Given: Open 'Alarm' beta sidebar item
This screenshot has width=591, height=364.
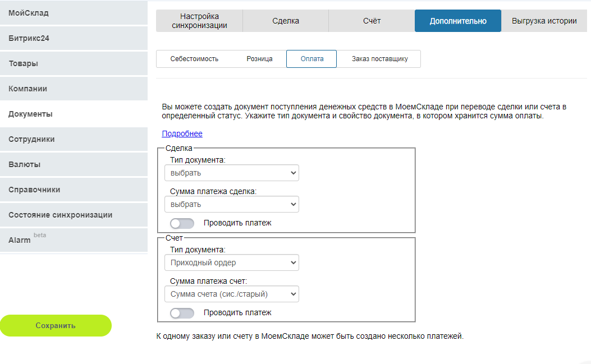Looking at the screenshot, I should (74, 240).
